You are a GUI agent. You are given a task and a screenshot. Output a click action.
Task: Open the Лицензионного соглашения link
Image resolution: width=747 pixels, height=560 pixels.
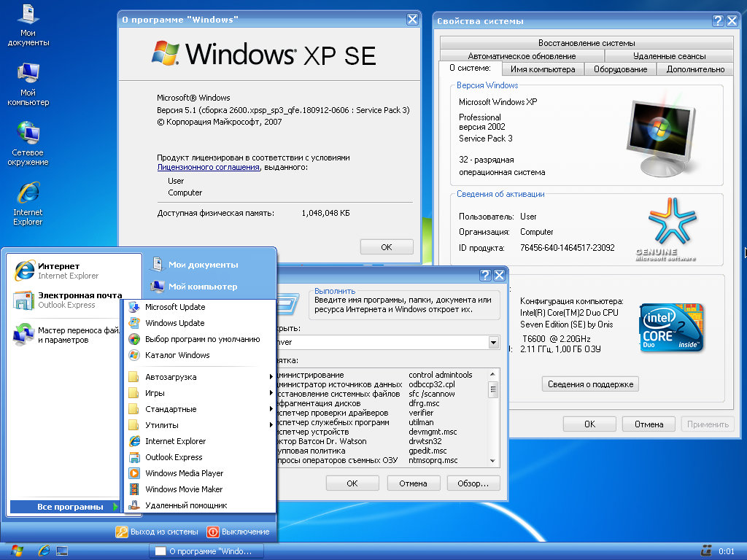point(208,167)
